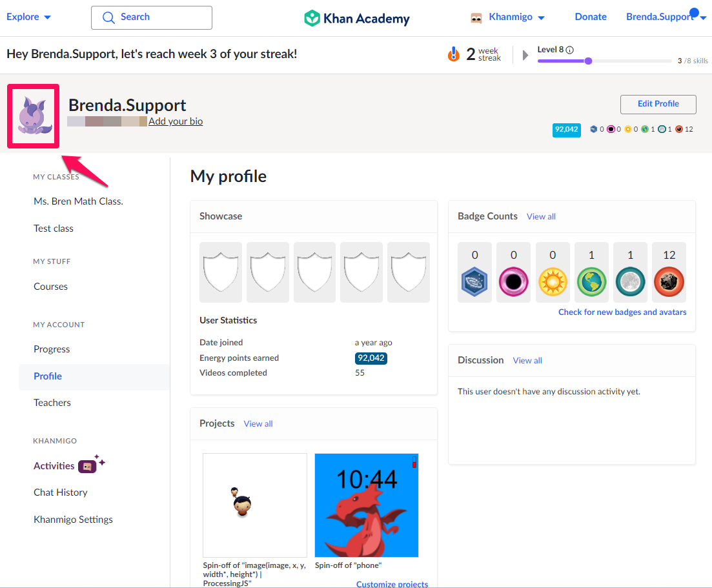This screenshot has width=712, height=588.
Task: Open Chat History
Action: [61, 492]
